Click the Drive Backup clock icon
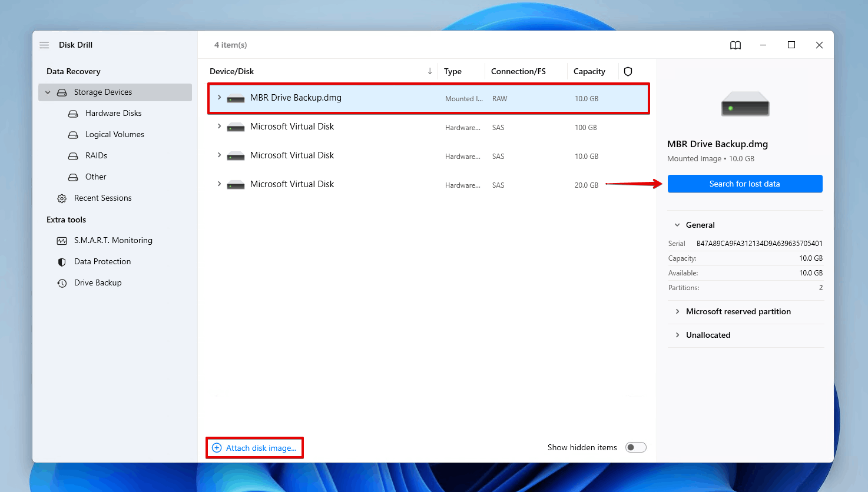Image resolution: width=868 pixels, height=492 pixels. coord(62,283)
